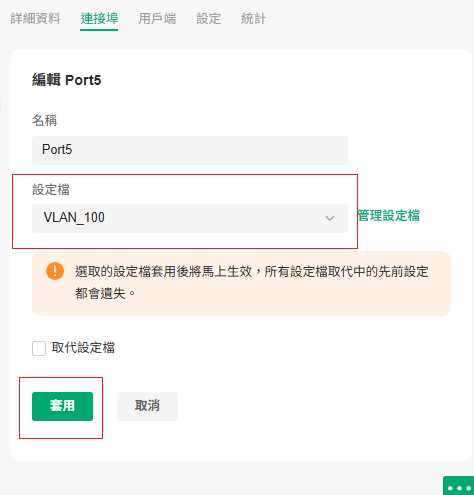Apply changes with the 套用 button

[x=62, y=406]
